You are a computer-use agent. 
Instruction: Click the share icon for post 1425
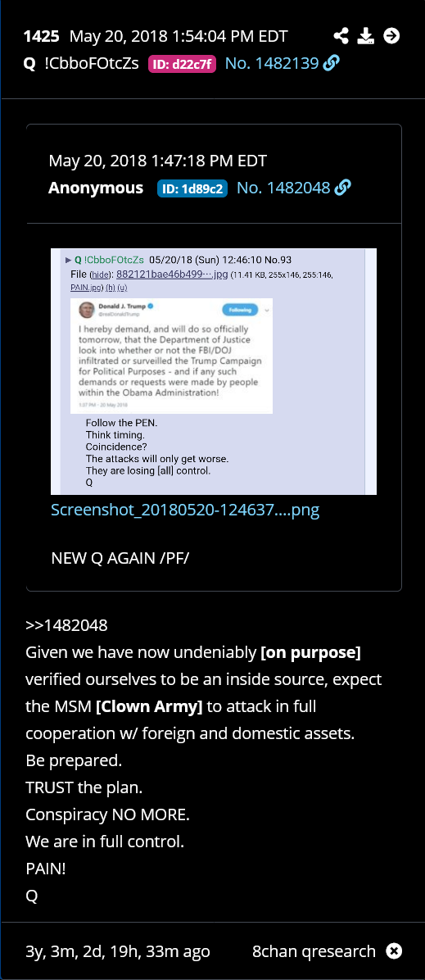pyautogui.click(x=341, y=36)
